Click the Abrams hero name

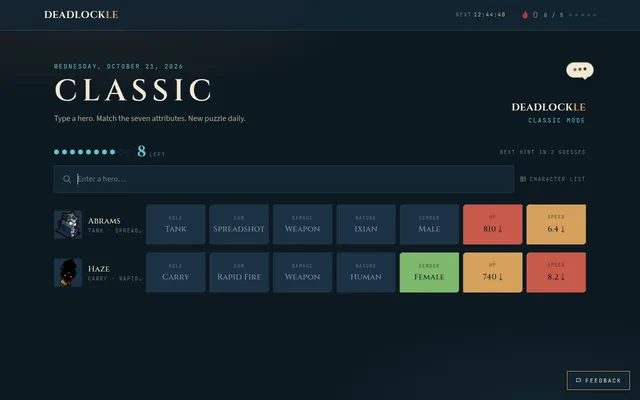pos(104,221)
